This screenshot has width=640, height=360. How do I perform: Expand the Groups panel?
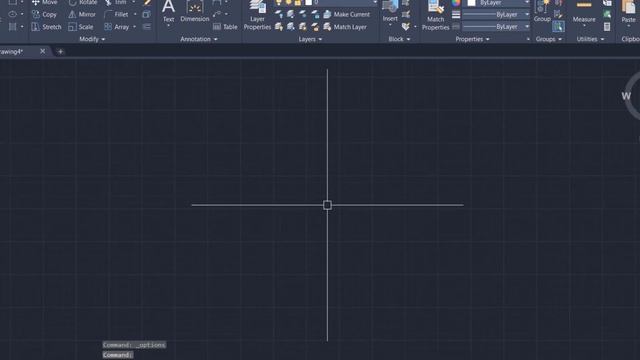pos(549,39)
